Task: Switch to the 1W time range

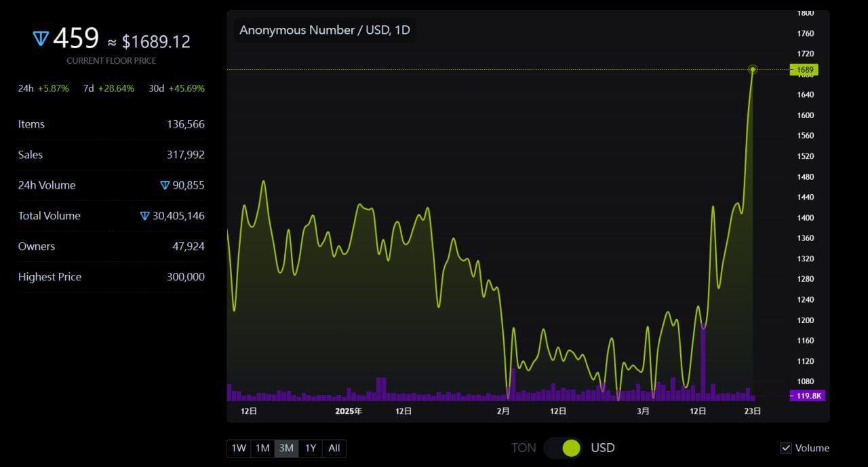Action: 239,448
